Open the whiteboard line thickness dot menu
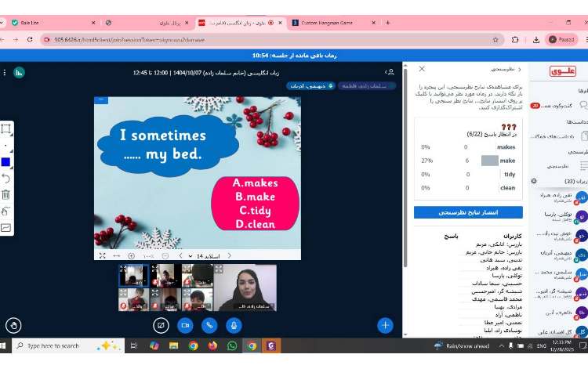 pyautogui.click(x=6, y=146)
